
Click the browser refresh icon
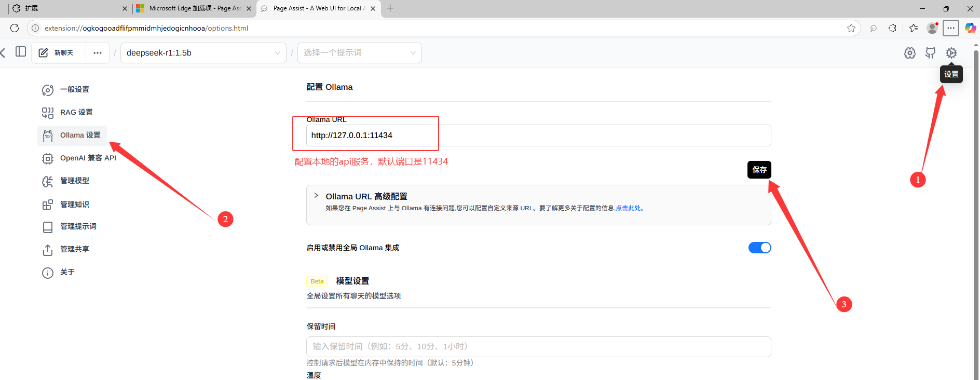(15, 28)
